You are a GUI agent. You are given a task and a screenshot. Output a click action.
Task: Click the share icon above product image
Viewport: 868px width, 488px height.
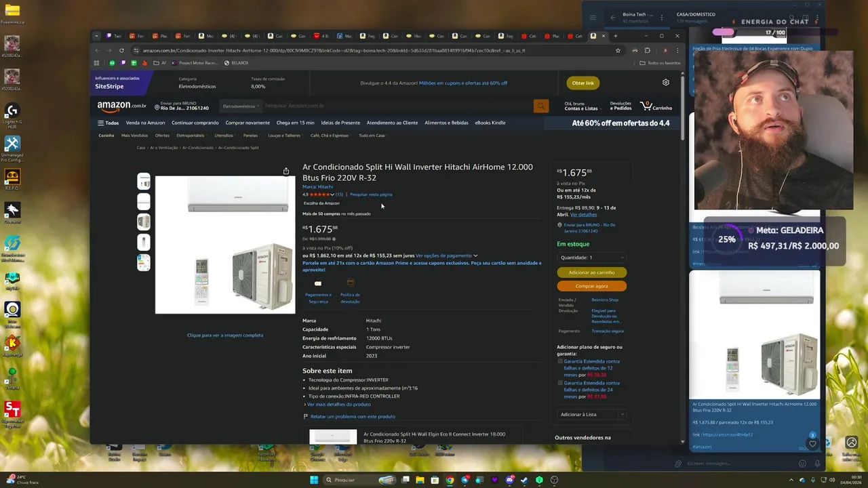(286, 171)
